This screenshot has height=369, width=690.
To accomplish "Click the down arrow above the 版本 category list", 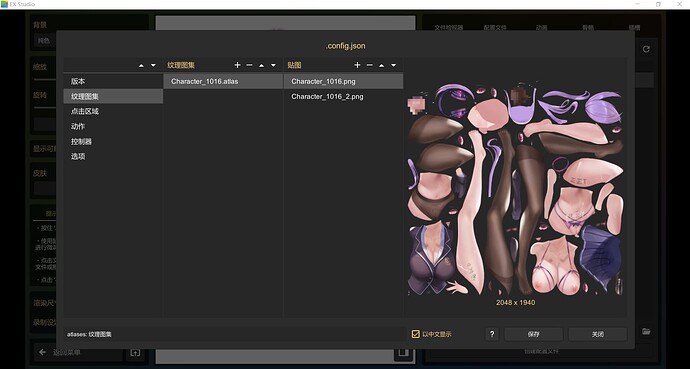I will coord(153,66).
